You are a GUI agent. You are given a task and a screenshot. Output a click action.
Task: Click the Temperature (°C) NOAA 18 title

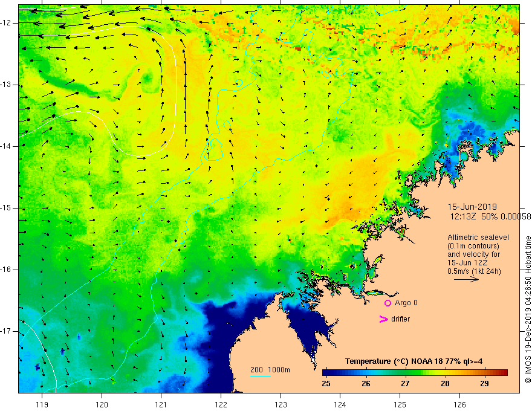(414, 361)
